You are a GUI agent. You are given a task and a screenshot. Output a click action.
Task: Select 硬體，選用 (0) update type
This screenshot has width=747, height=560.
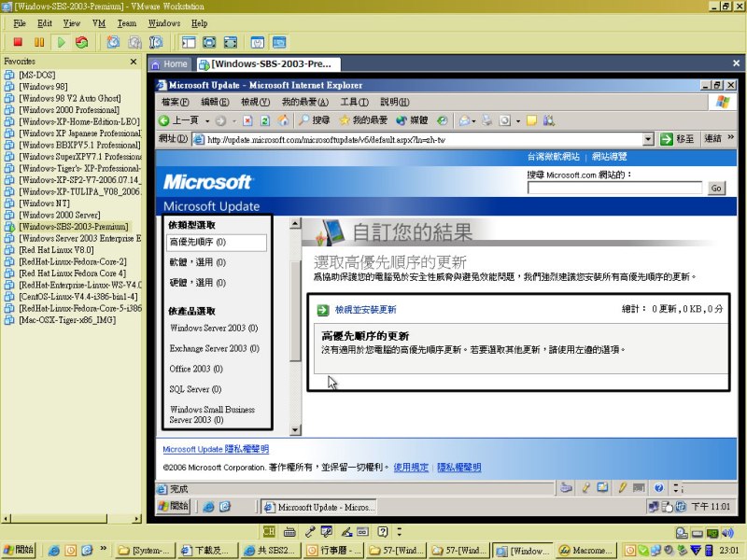198,283
